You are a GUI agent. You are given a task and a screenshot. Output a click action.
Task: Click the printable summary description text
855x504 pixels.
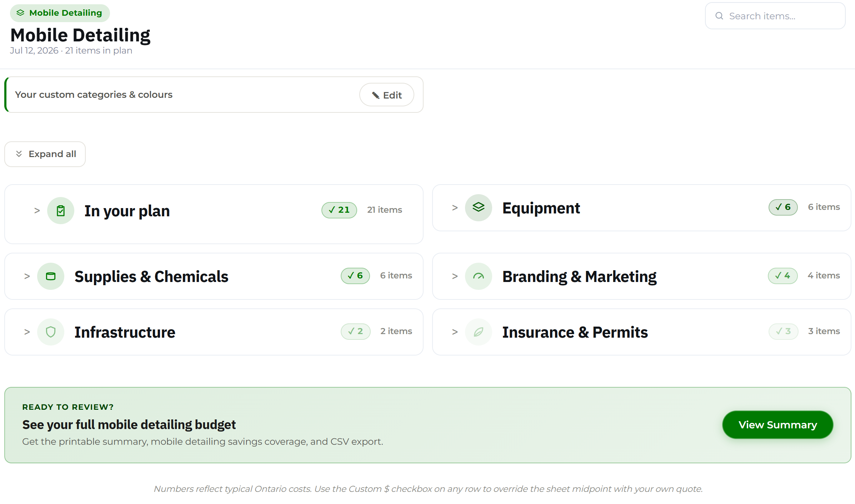pos(202,442)
